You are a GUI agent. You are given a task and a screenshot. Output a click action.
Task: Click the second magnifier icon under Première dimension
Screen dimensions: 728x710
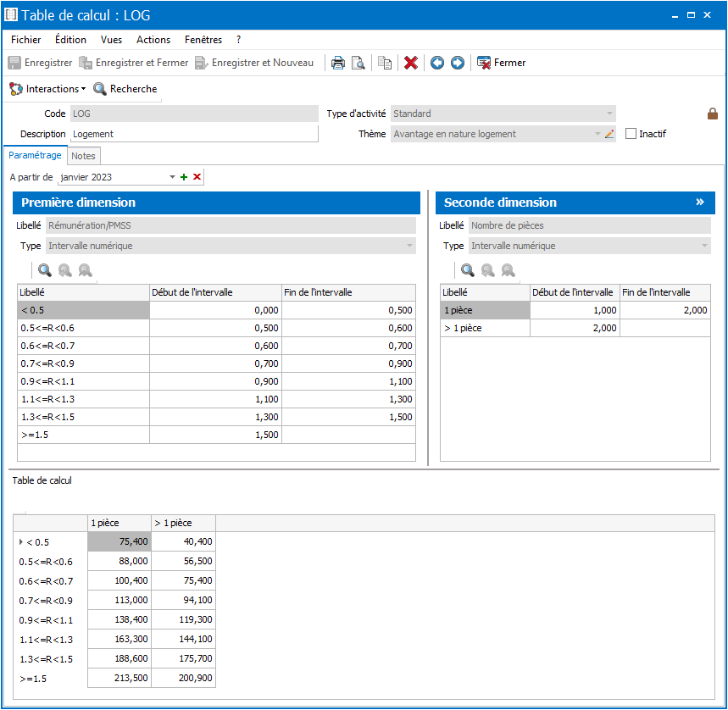pos(65,270)
